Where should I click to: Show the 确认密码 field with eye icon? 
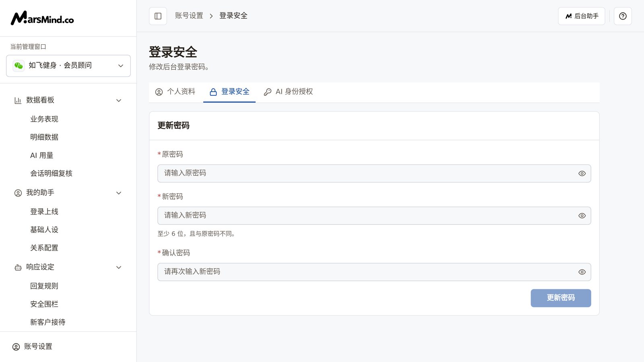click(582, 272)
